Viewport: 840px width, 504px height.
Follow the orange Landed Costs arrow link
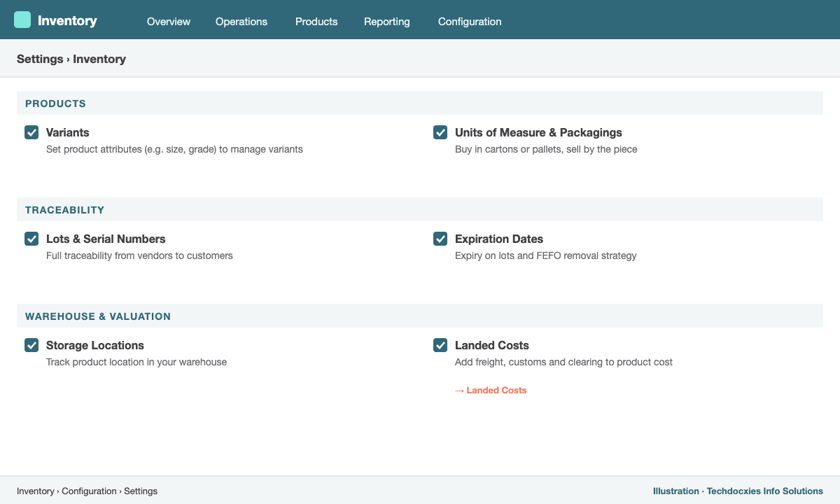491,390
